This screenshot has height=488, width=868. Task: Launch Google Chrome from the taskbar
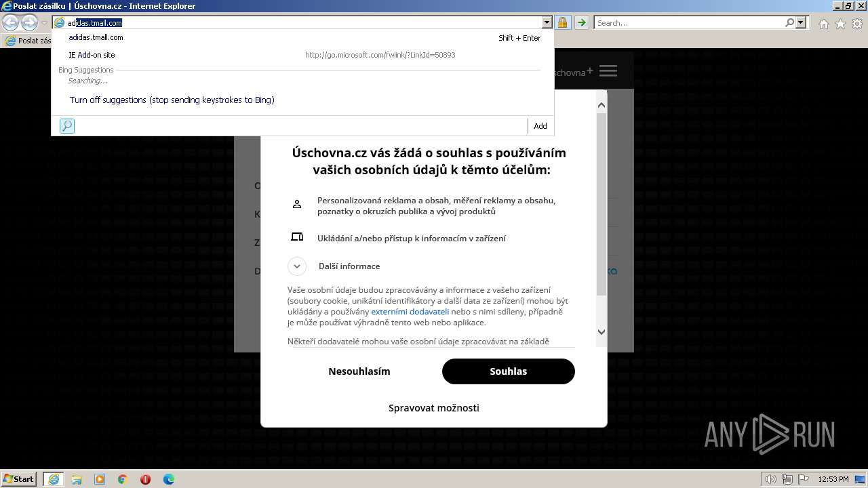pos(123,479)
